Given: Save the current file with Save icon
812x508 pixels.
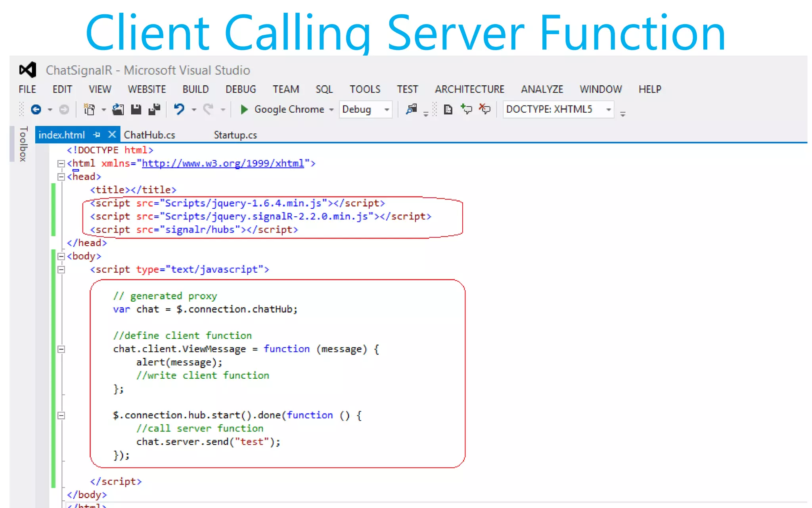Looking at the screenshot, I should click(x=136, y=109).
